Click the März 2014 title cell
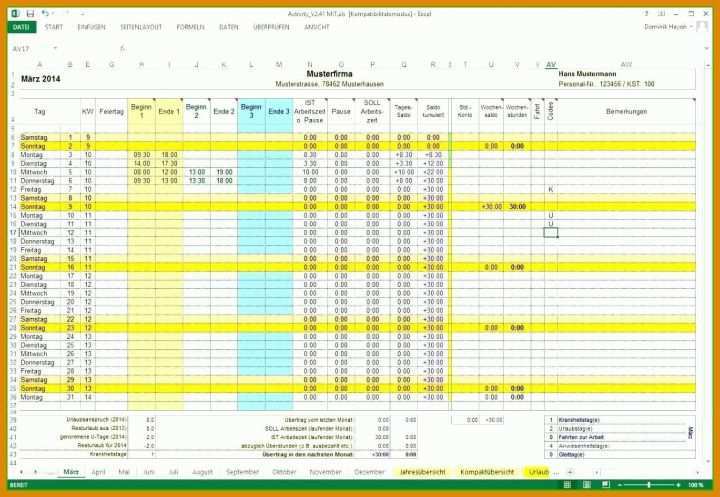 [x=40, y=79]
